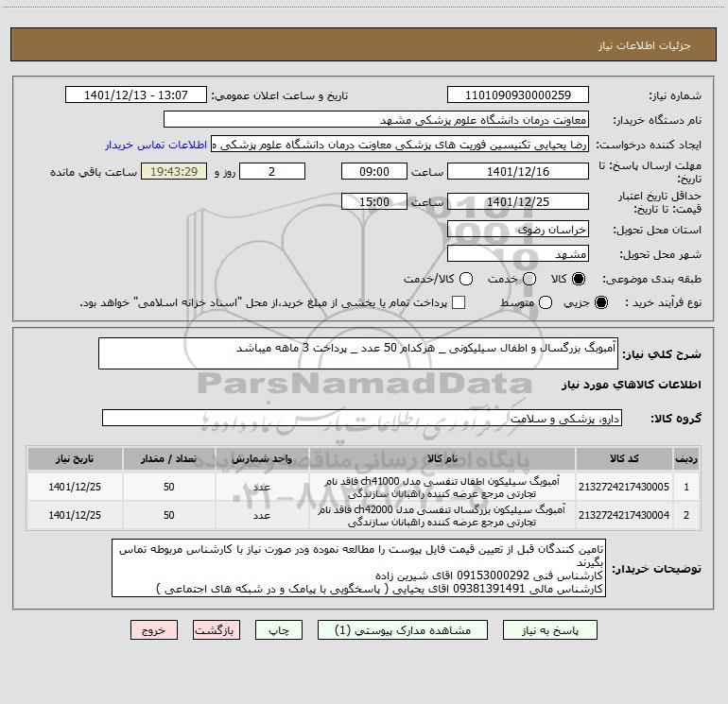Screen dimensions: 728x704
Task: Click product code 2132724217430004
Action: [624, 515]
